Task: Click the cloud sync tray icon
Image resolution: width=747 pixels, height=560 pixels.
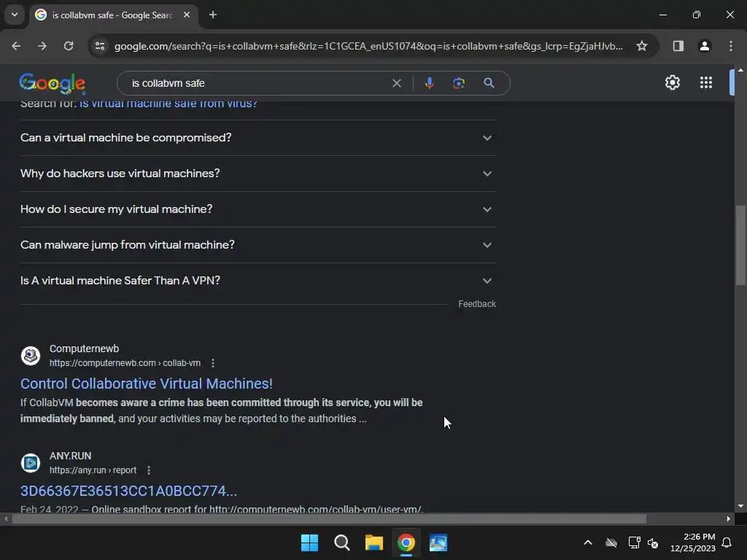Action: 611,542
